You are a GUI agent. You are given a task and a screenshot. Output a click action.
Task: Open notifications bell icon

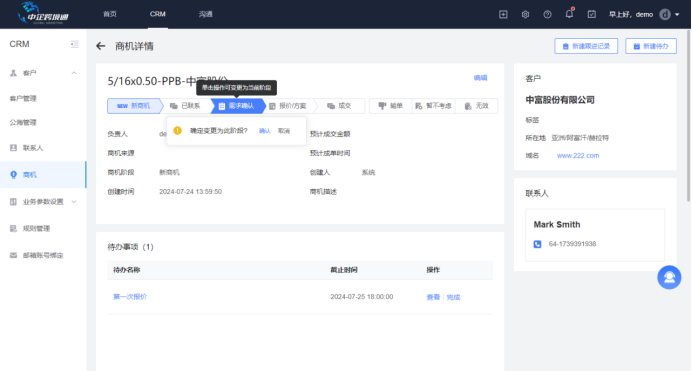pyautogui.click(x=569, y=14)
